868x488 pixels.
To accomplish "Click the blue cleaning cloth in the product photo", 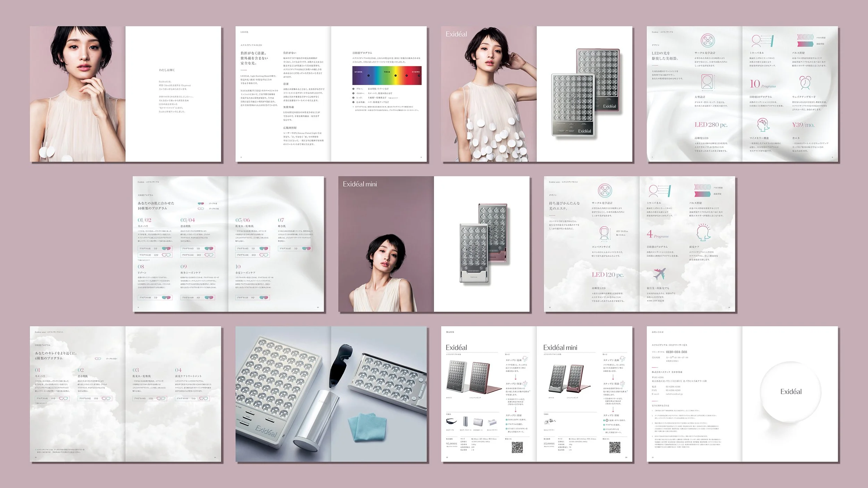I will [x=369, y=427].
